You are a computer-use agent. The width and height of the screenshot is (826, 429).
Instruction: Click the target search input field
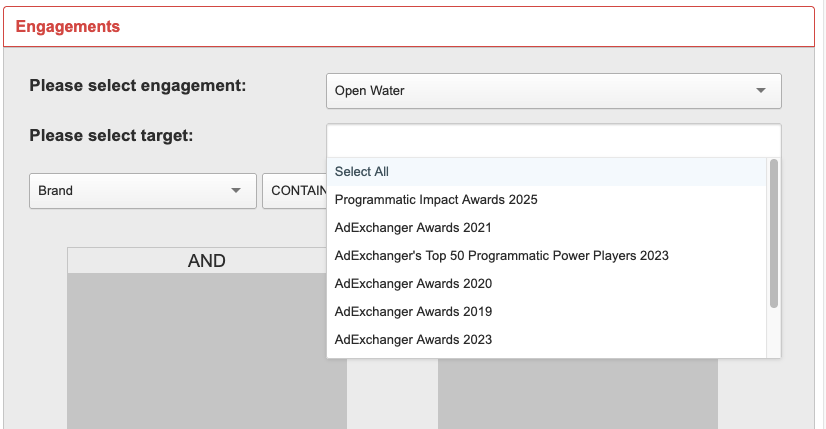pos(554,141)
